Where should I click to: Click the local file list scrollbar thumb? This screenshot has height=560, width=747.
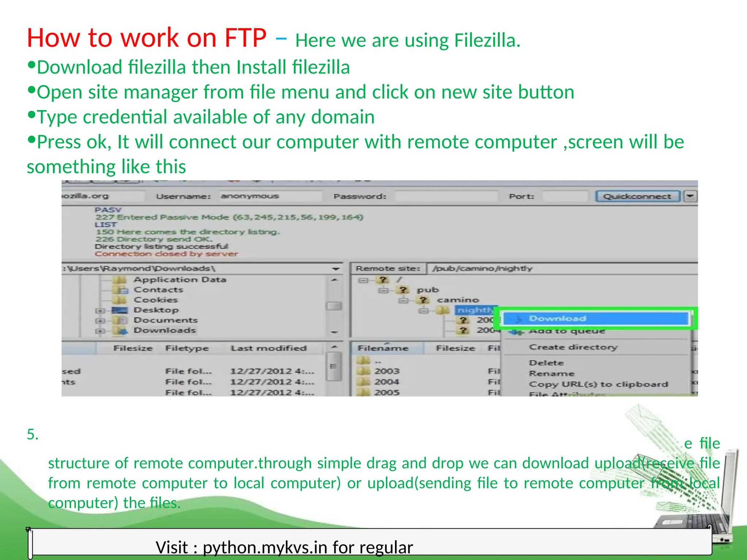coord(333,366)
